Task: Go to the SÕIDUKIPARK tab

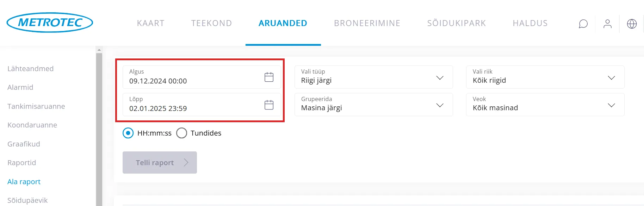Action: click(x=456, y=23)
